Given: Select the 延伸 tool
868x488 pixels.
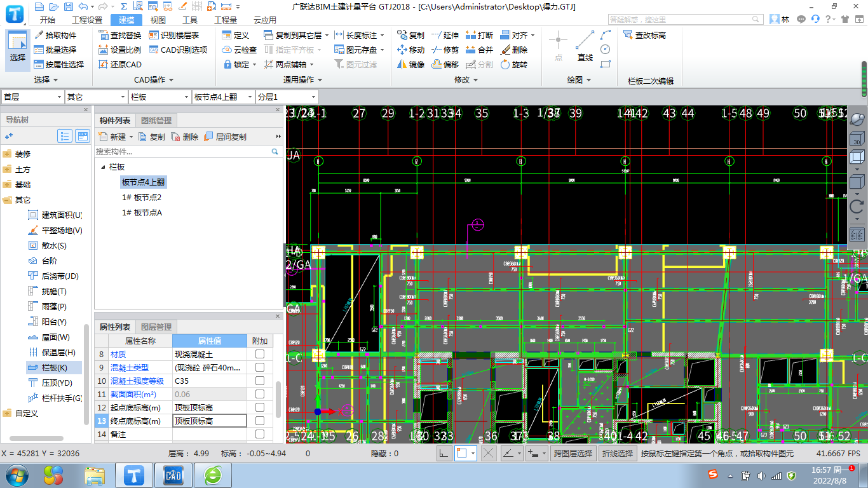Looking at the screenshot, I should [445, 35].
